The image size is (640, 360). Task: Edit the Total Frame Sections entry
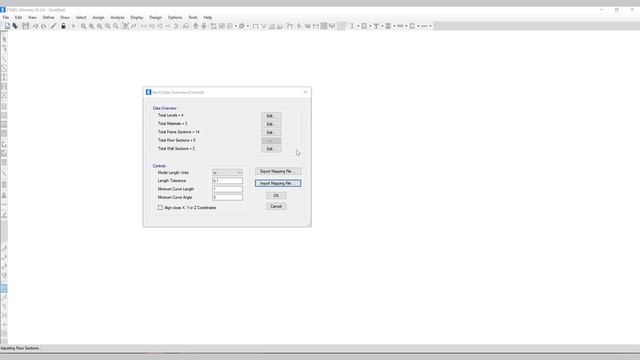[x=271, y=133]
